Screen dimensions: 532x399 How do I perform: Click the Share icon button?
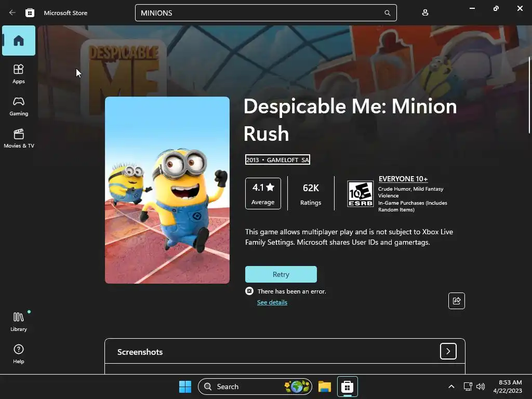coord(456,301)
